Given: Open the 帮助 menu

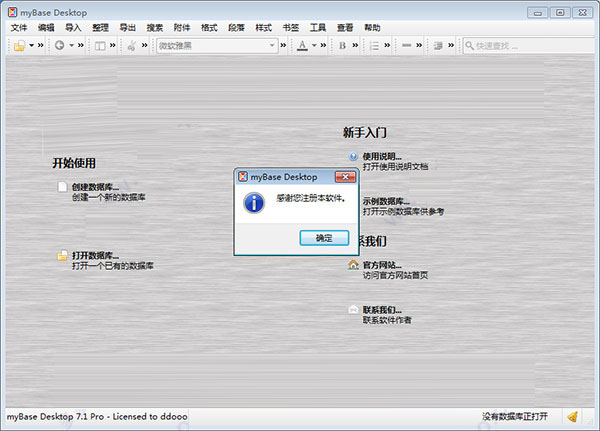Looking at the screenshot, I should [x=372, y=28].
